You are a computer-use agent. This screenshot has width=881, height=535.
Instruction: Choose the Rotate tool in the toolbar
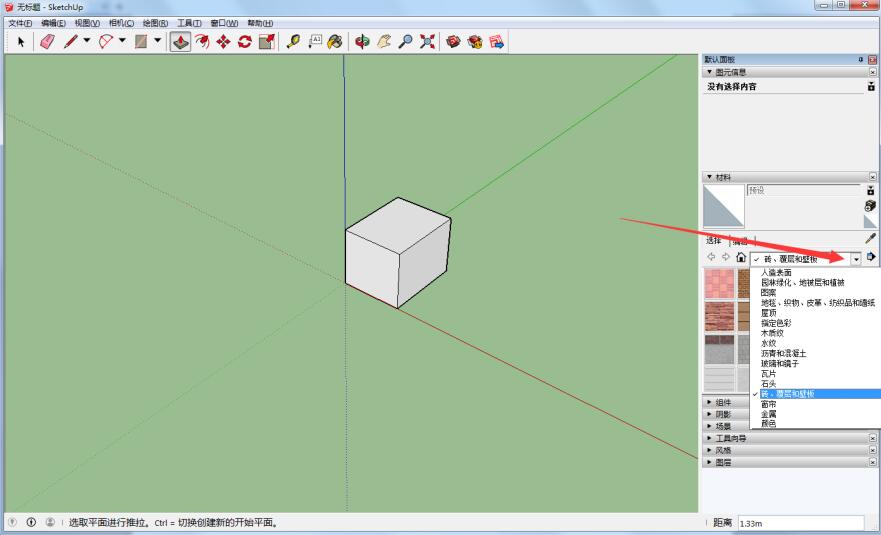(245, 41)
